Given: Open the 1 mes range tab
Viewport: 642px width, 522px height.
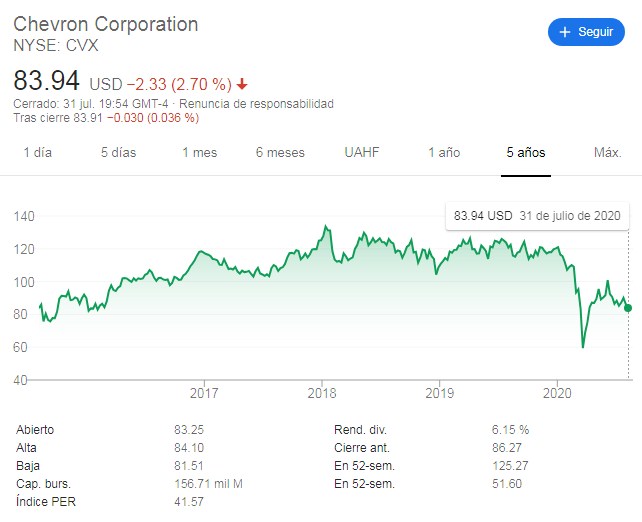Looking at the screenshot, I should tap(199, 153).
